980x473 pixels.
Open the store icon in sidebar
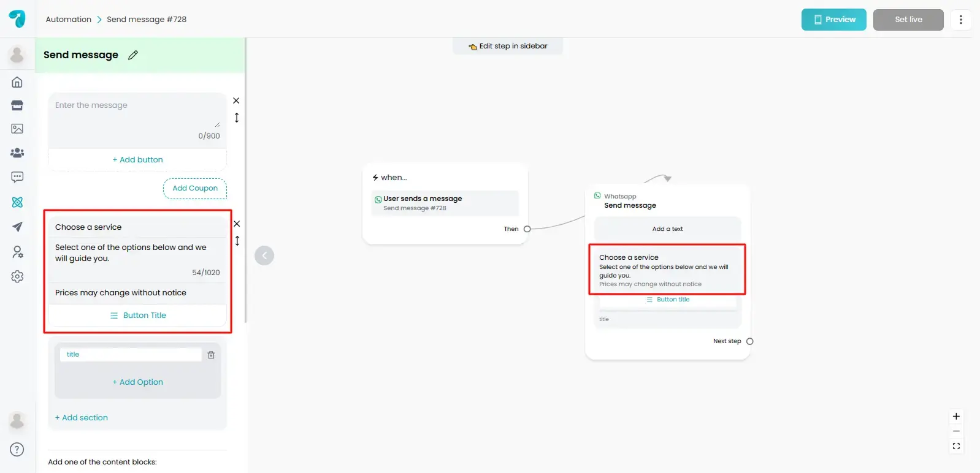click(x=17, y=105)
